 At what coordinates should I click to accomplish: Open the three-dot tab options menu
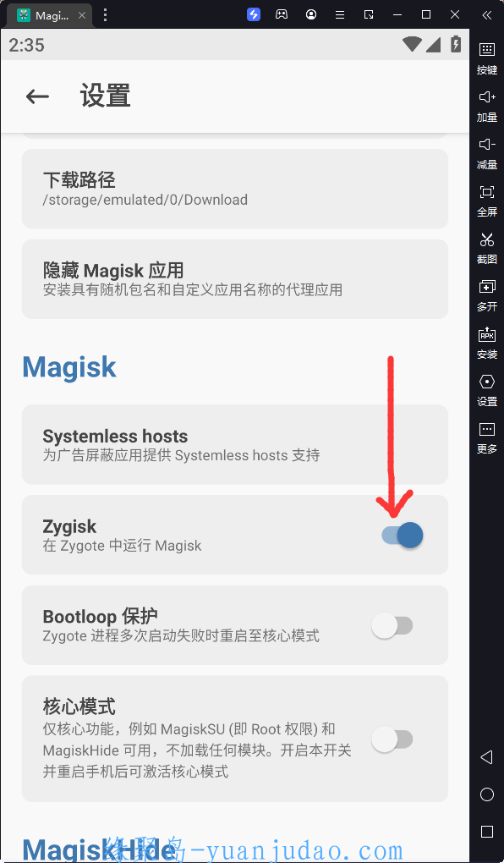105,15
